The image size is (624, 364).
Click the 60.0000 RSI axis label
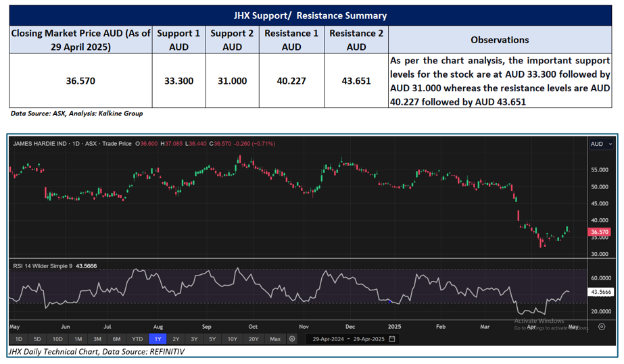[601, 278]
